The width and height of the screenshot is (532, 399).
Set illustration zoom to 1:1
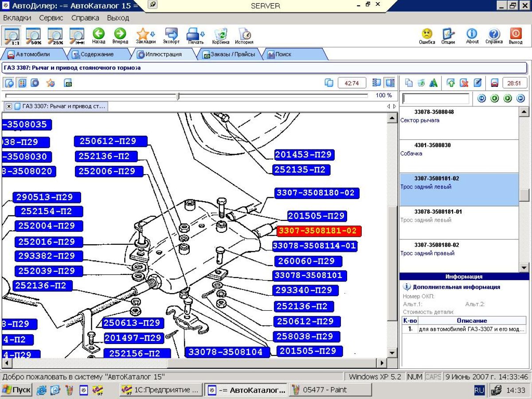(x=12, y=36)
